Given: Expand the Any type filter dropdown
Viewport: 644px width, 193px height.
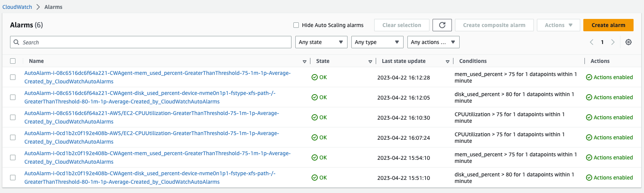Looking at the screenshot, I should (x=377, y=42).
